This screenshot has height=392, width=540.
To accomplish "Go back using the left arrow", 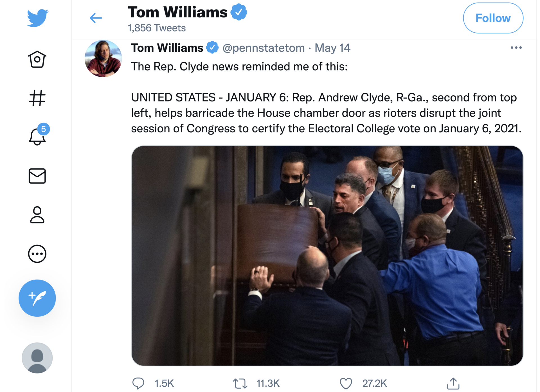I will click(x=96, y=18).
